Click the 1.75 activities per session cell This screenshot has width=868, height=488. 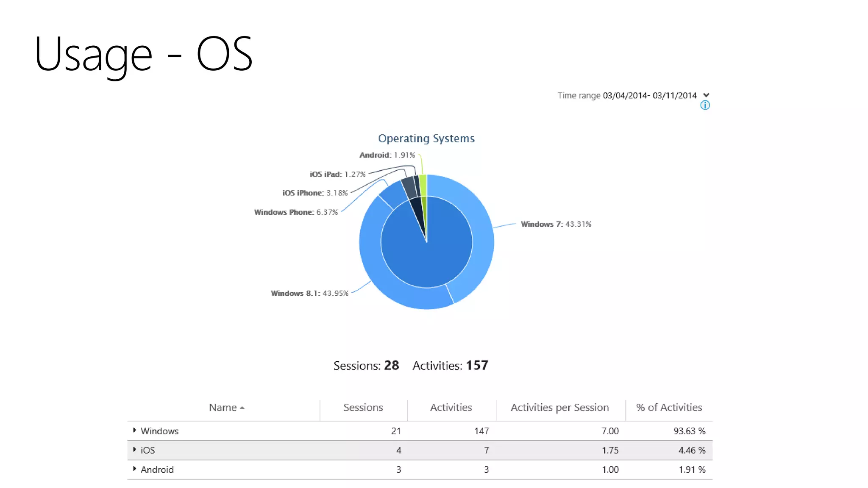610,450
